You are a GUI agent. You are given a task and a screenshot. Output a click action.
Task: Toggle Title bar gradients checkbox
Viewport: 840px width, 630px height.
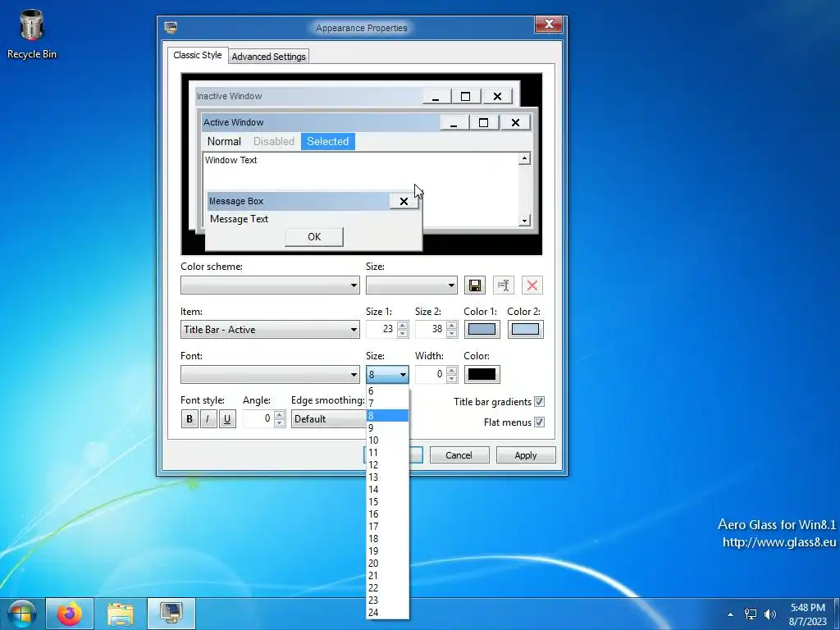pyautogui.click(x=540, y=402)
